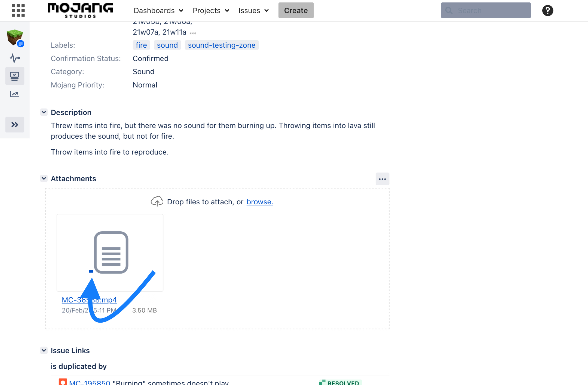The image size is (588, 385).
Task: Click the browse link to attach files
Action: [260, 202]
